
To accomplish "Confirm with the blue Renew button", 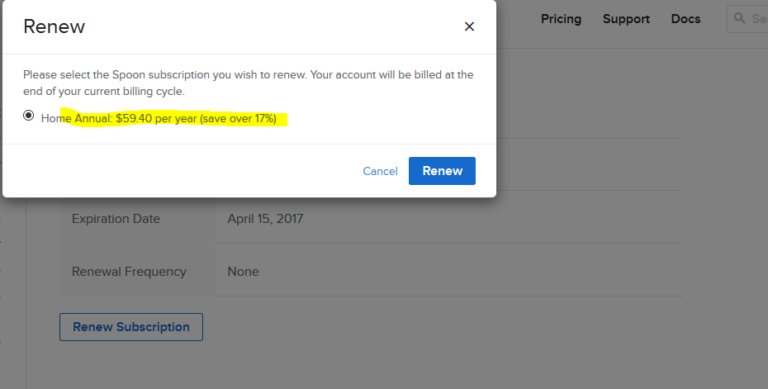I will [442, 171].
